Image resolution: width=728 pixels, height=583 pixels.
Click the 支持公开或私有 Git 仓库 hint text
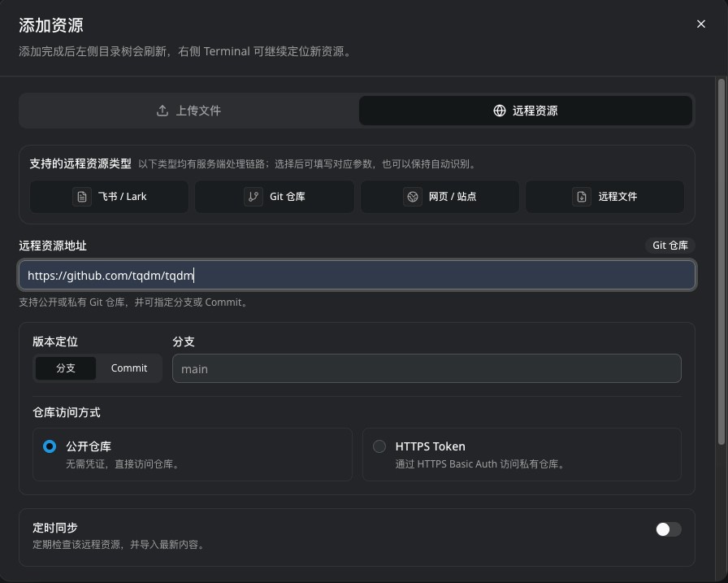(x=135, y=302)
